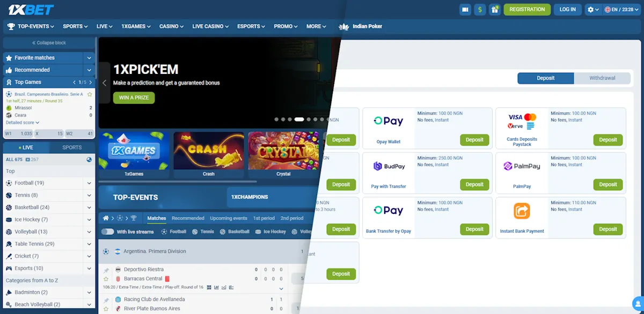
Task: Click the home breadcrumb icon
Action: pyautogui.click(x=107, y=218)
